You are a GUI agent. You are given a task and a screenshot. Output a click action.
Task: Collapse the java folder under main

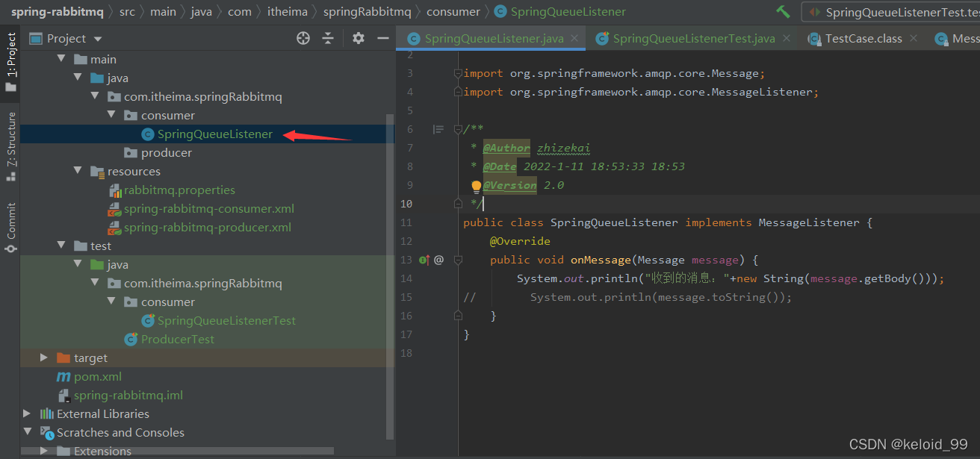78,78
